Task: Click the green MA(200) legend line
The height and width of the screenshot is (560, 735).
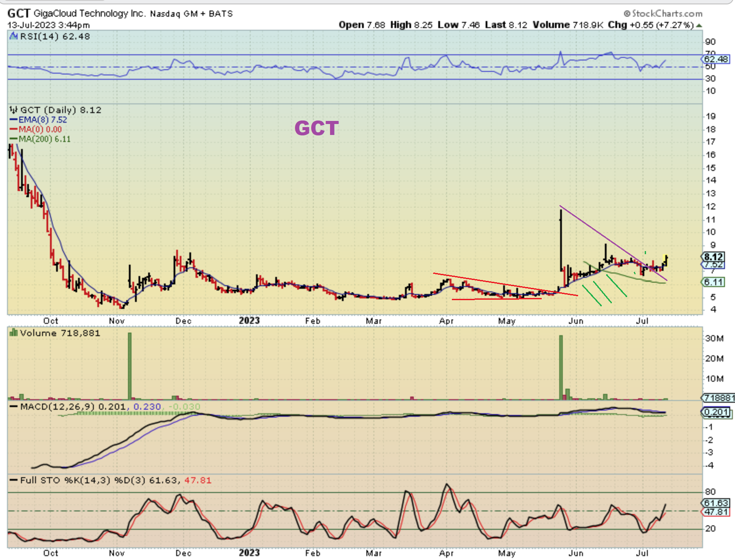Action: coord(14,139)
